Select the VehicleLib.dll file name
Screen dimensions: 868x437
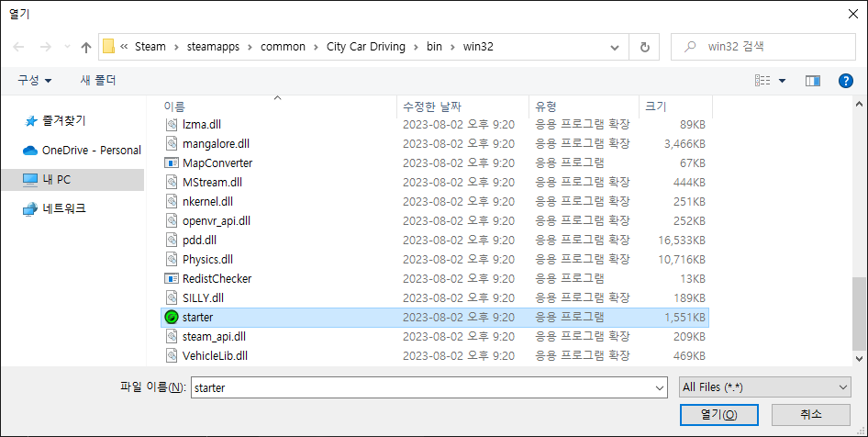[x=215, y=355]
